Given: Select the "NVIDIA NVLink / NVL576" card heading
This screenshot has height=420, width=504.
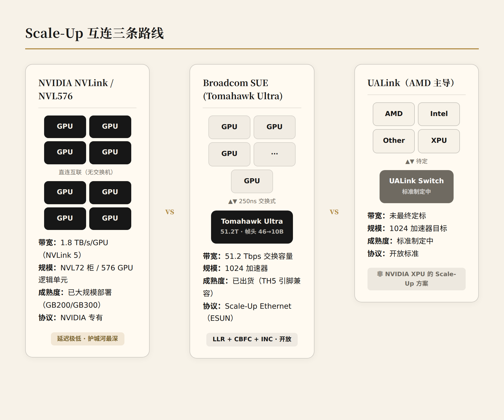Looking at the screenshot, I should click(76, 90).
